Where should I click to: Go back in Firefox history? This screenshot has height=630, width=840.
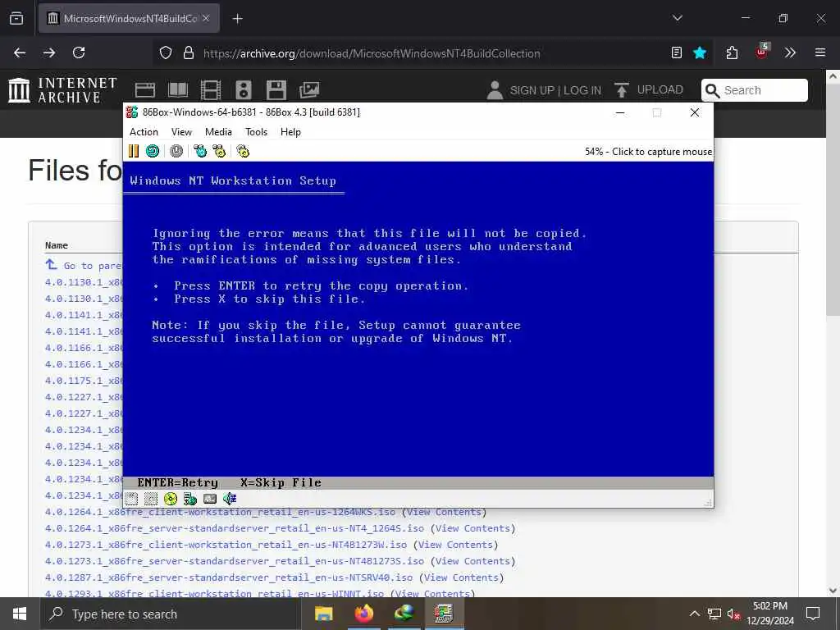[x=20, y=52]
